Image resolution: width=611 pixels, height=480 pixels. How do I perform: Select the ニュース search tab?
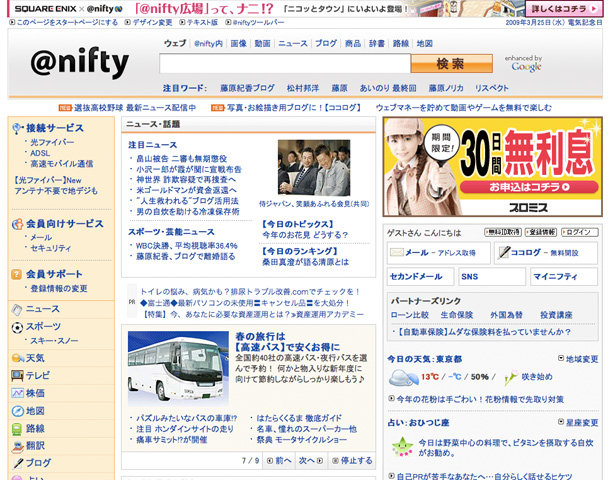tap(293, 44)
